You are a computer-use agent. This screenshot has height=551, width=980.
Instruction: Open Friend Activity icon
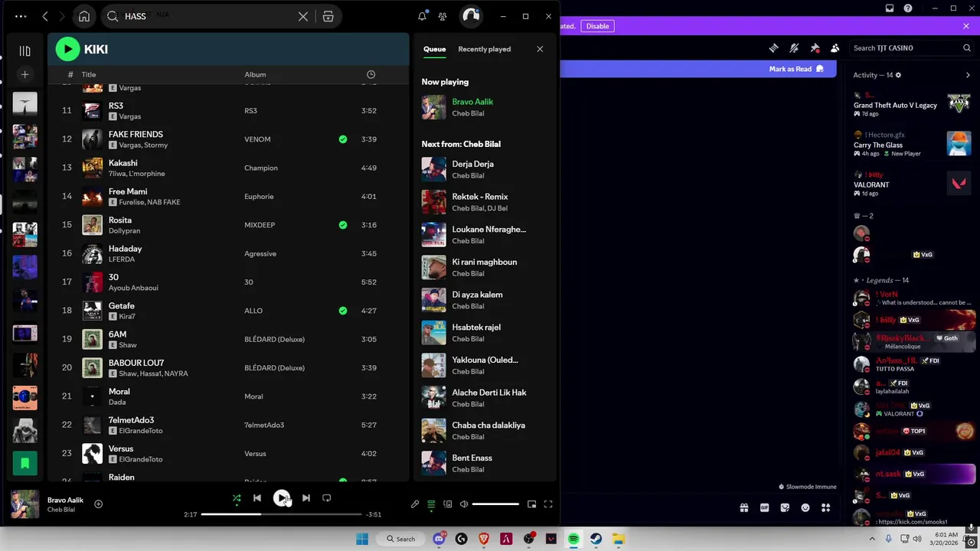(x=443, y=16)
